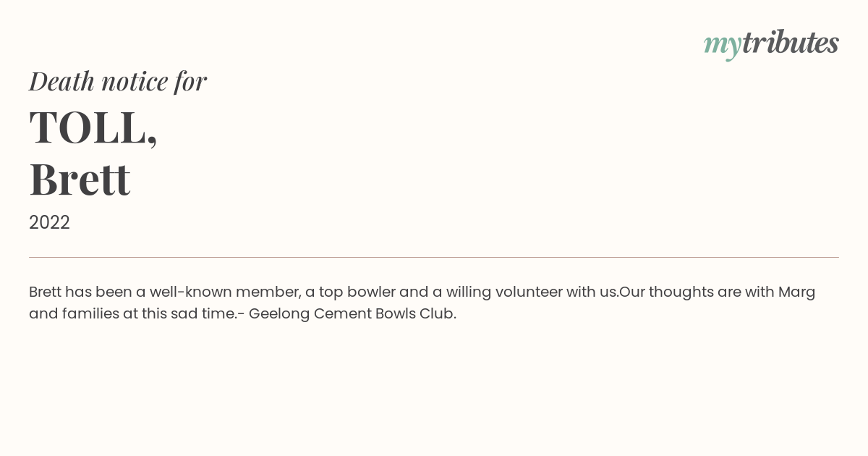Click the green "my" in the logo
This screenshot has height=456, width=868.
[723, 46]
